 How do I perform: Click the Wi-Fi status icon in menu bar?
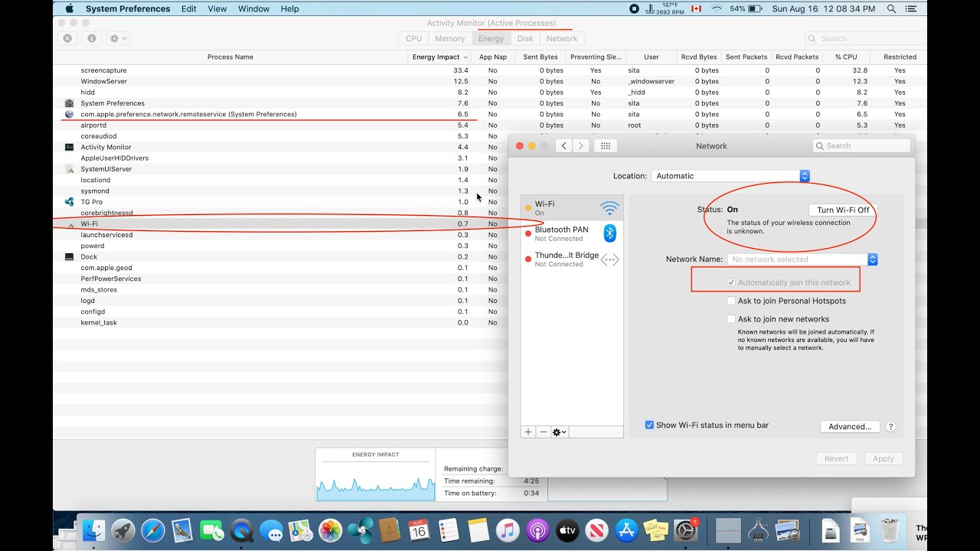click(x=717, y=9)
